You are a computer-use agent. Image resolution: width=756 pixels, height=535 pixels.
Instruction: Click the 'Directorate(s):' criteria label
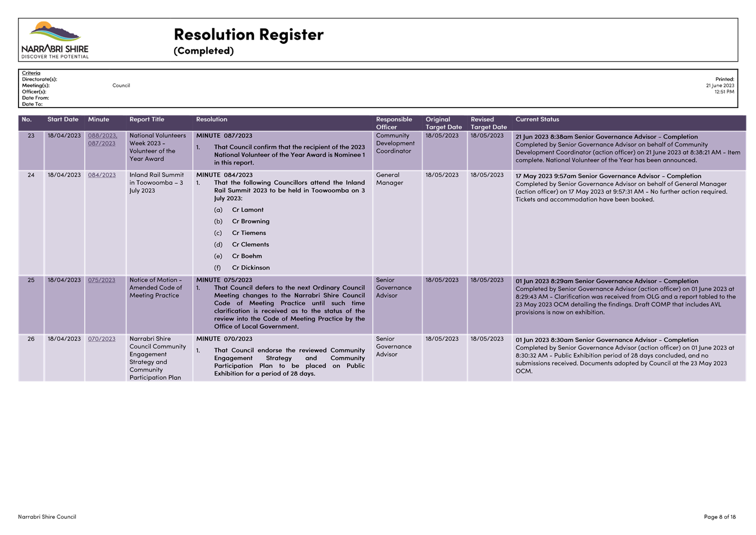(39, 79)
